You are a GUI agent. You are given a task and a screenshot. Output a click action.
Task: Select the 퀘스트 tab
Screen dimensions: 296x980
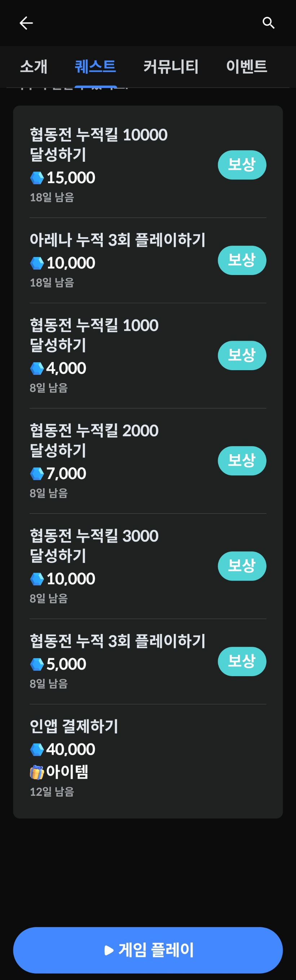96,67
